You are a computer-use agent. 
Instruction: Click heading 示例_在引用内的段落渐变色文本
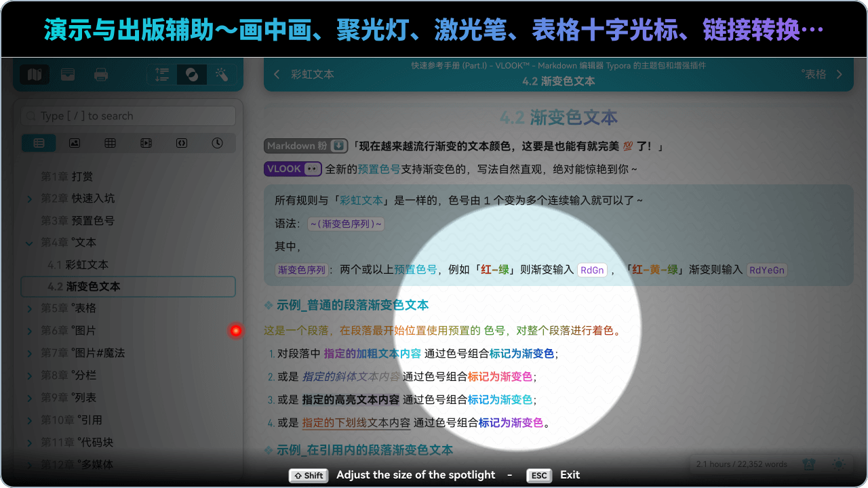[x=365, y=449]
